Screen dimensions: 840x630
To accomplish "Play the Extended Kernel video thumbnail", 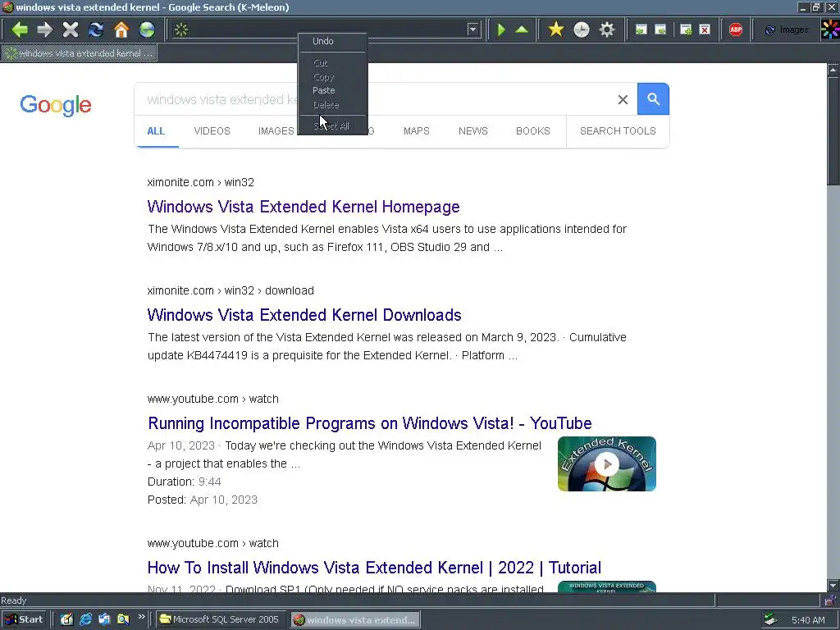I will click(607, 464).
